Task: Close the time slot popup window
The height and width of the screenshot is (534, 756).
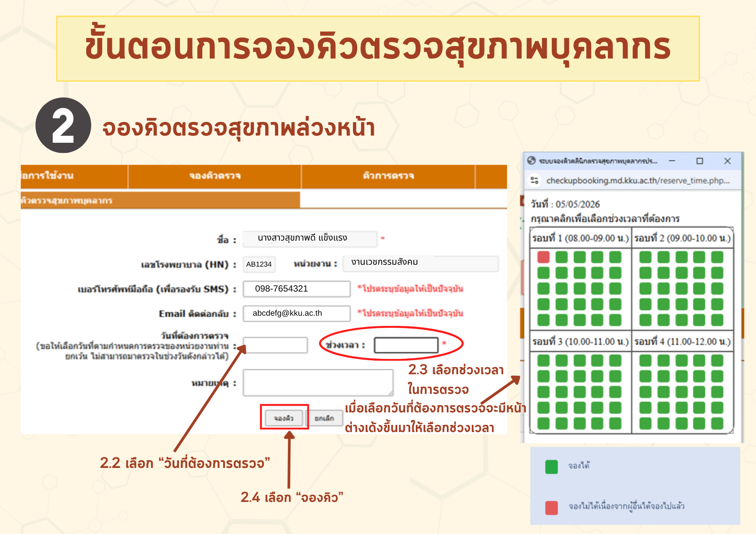Action: point(727,161)
